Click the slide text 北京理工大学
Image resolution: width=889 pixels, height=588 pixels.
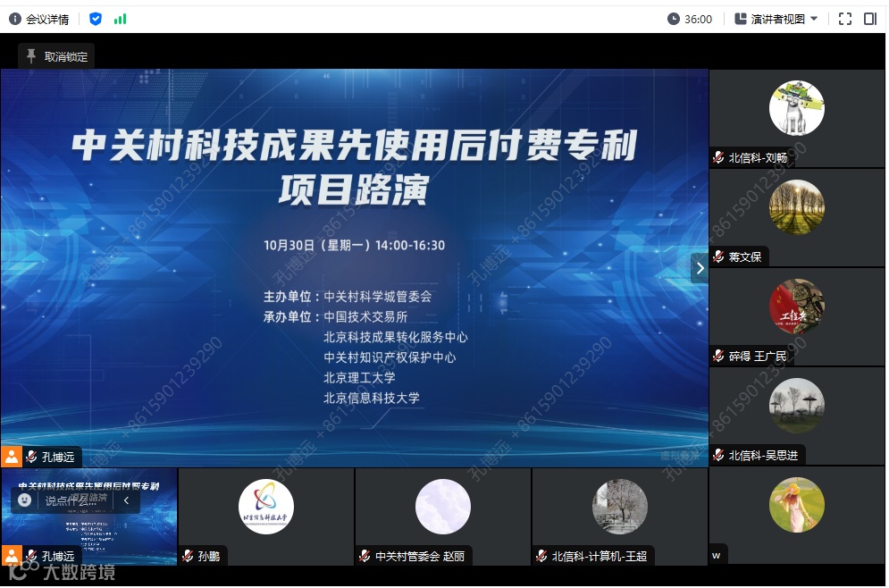coord(359,378)
